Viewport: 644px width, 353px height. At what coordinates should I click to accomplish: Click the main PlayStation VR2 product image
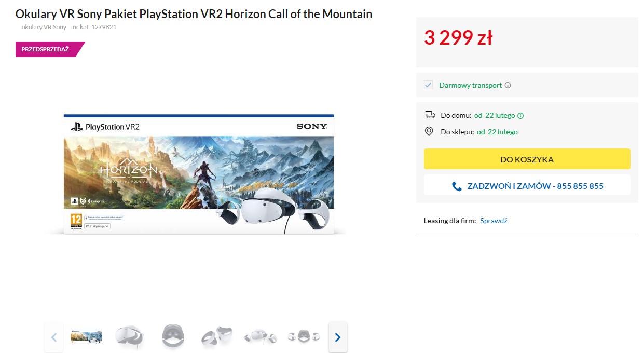click(x=199, y=174)
